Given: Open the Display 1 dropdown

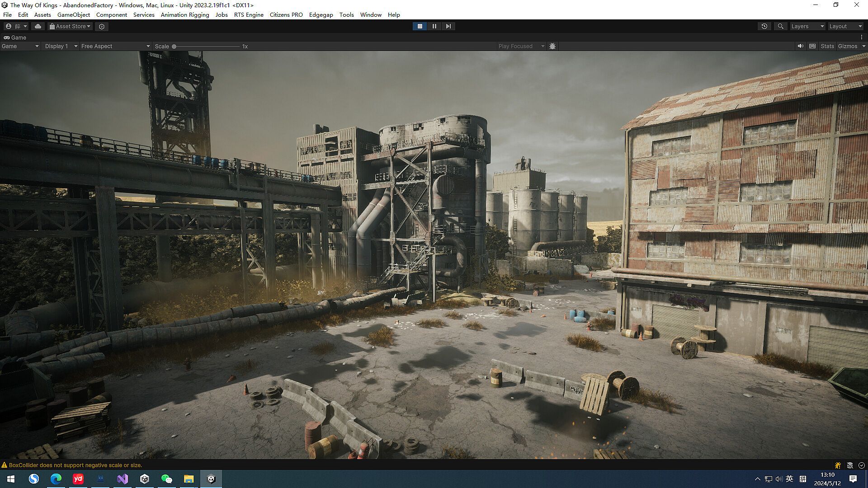Looking at the screenshot, I should 61,46.
